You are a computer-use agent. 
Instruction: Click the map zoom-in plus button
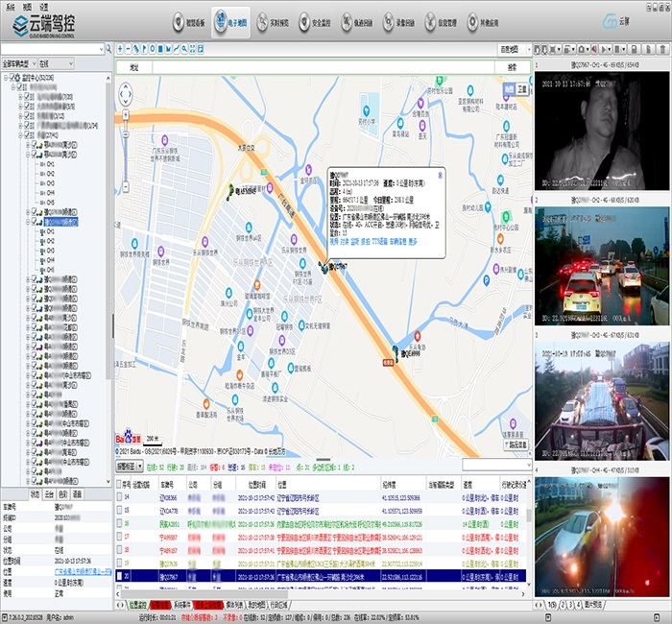click(125, 114)
